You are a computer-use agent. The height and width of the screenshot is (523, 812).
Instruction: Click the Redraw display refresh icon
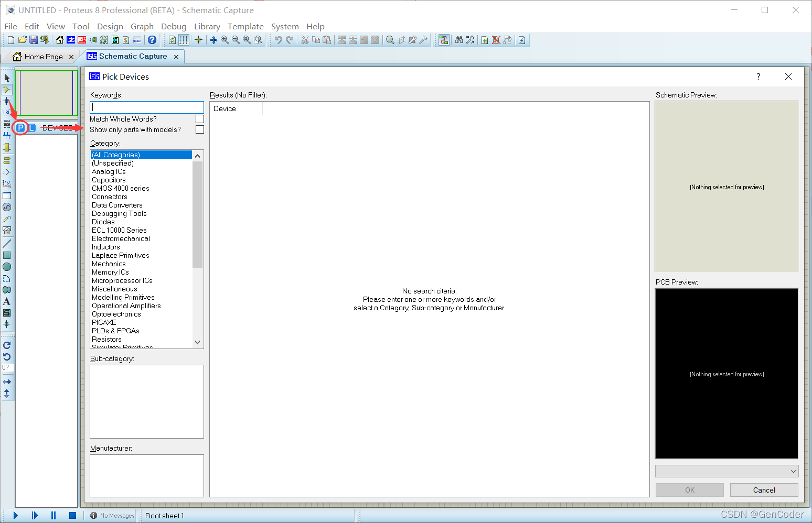pyautogui.click(x=172, y=40)
